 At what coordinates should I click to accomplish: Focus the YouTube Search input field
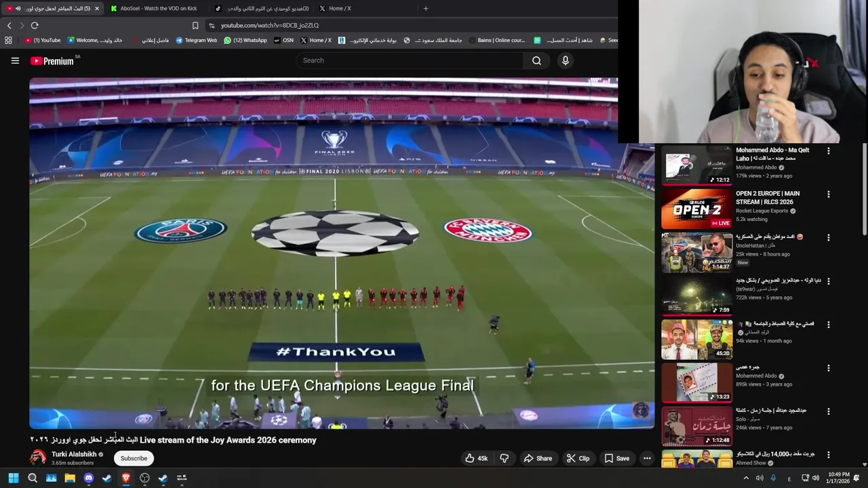point(410,60)
